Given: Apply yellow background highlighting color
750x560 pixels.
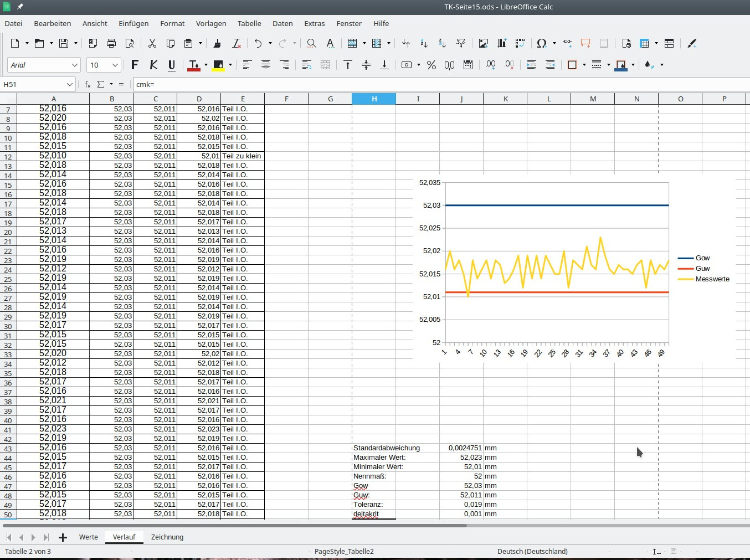Looking at the screenshot, I should (218, 65).
